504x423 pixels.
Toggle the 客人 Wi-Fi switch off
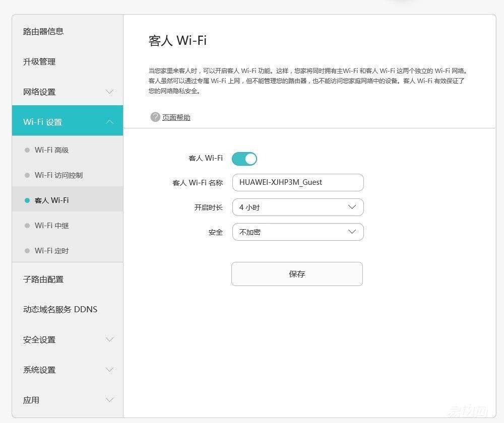pyautogui.click(x=244, y=159)
